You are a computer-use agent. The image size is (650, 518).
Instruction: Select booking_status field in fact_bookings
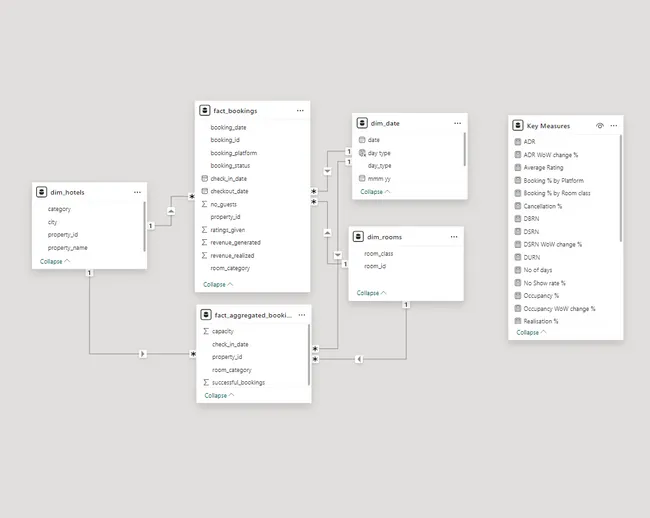[x=230, y=165]
